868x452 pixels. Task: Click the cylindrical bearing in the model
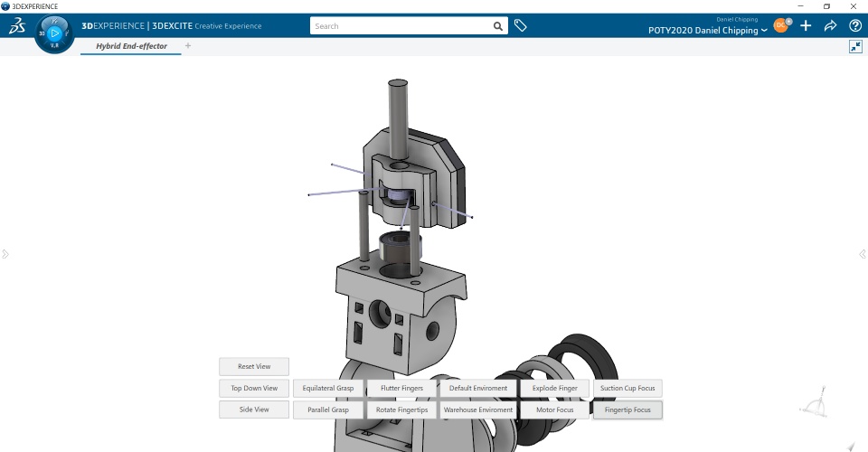pyautogui.click(x=400, y=247)
